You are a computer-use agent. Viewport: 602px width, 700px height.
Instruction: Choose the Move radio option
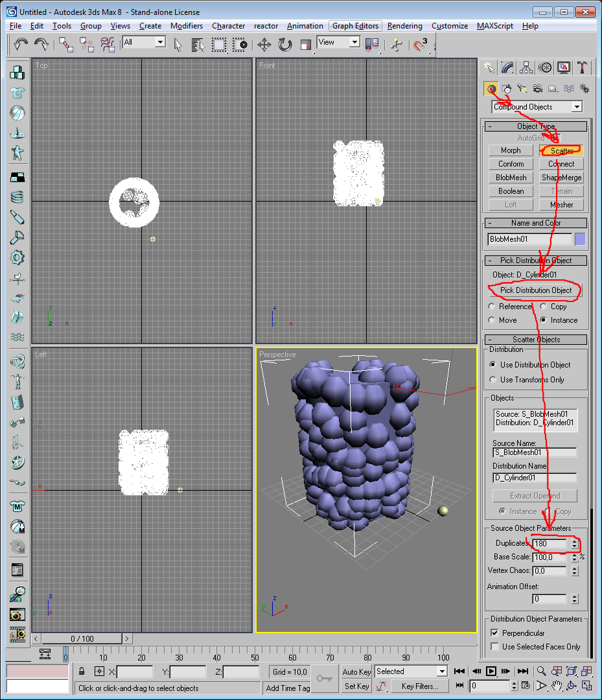(492, 320)
